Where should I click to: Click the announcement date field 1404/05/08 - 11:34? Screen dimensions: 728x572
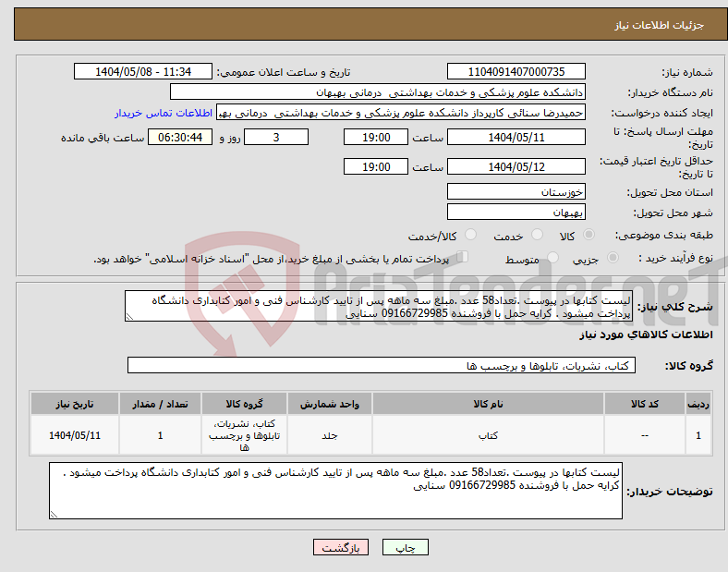(143, 71)
